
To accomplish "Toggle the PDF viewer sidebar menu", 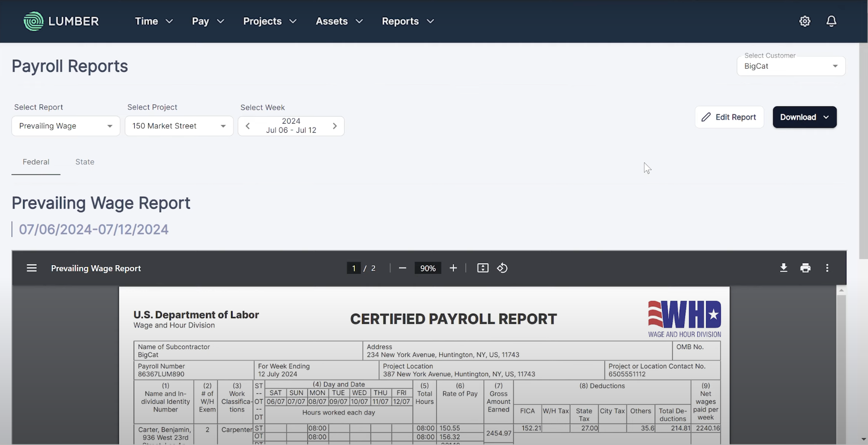I will 31,268.
